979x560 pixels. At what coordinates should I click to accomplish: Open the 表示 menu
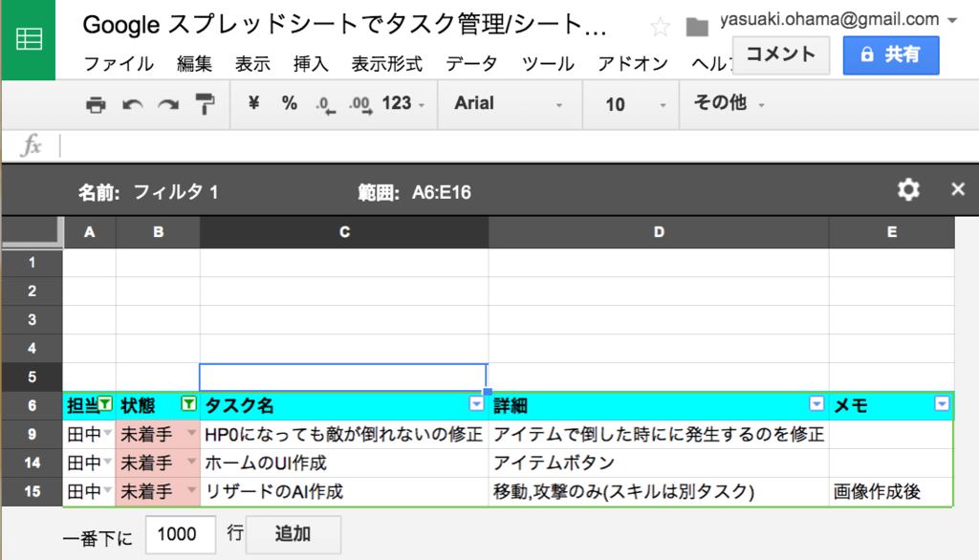click(x=252, y=64)
